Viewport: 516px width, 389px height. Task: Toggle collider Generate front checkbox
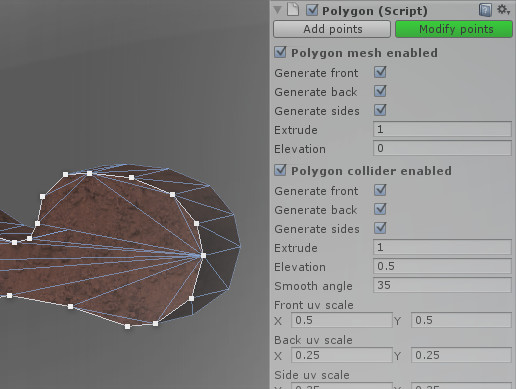tap(380, 190)
